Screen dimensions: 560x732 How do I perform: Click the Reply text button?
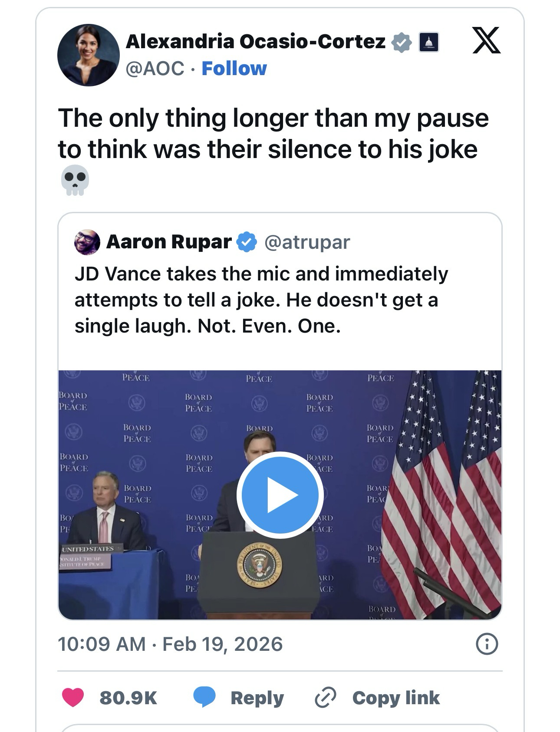click(x=257, y=698)
